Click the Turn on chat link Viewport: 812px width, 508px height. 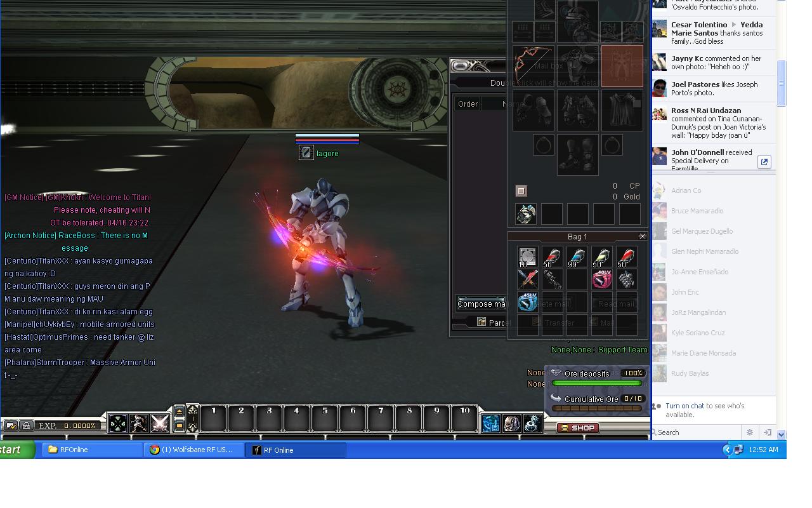pyautogui.click(x=684, y=406)
